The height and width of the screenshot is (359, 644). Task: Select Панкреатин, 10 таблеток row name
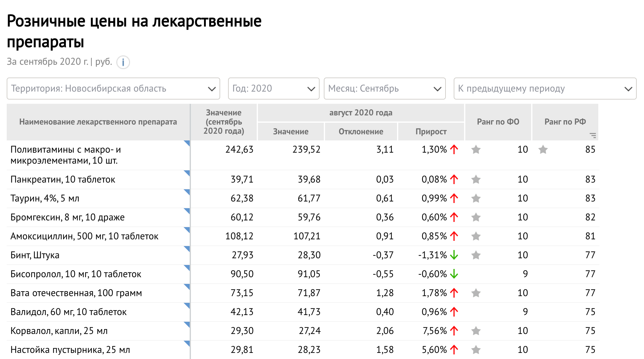63,179
